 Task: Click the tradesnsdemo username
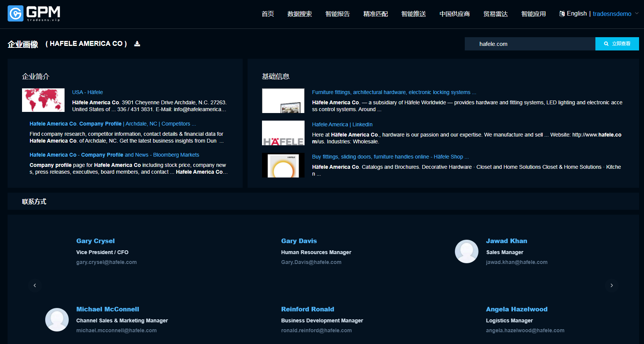[612, 14]
